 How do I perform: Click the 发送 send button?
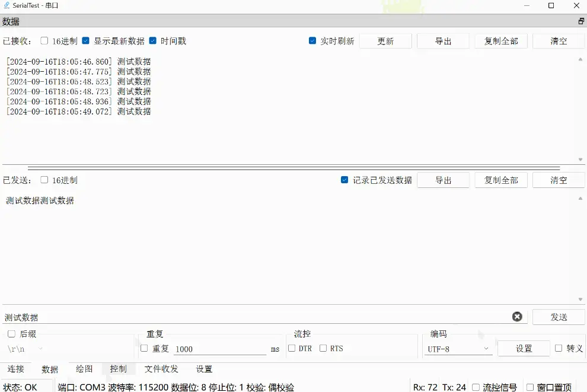[559, 317]
